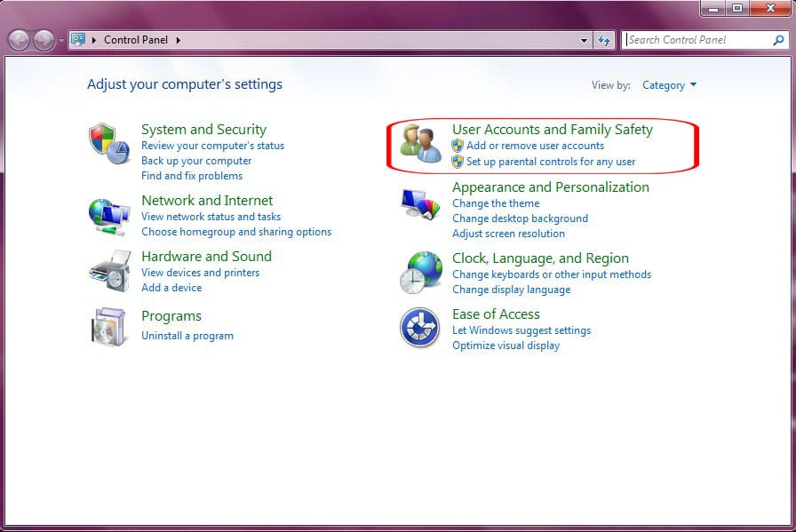The height and width of the screenshot is (532, 796).
Task: Open Hardware and Sound category
Action: (206, 257)
